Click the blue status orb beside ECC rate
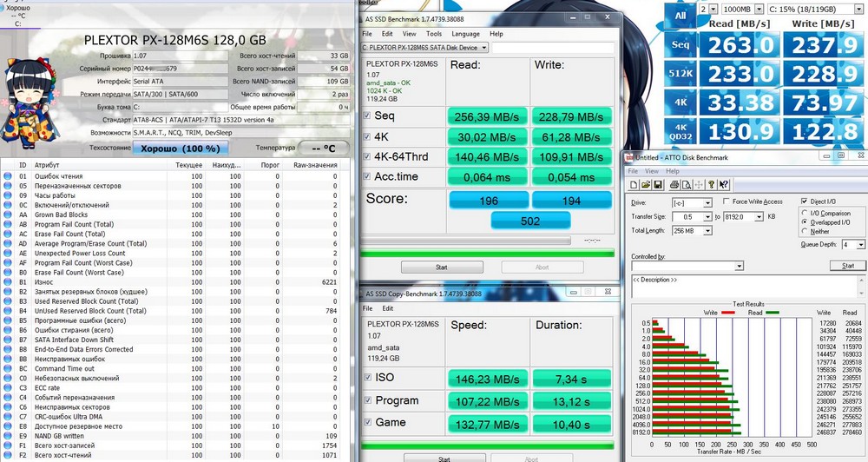868x462 pixels. coord(8,388)
